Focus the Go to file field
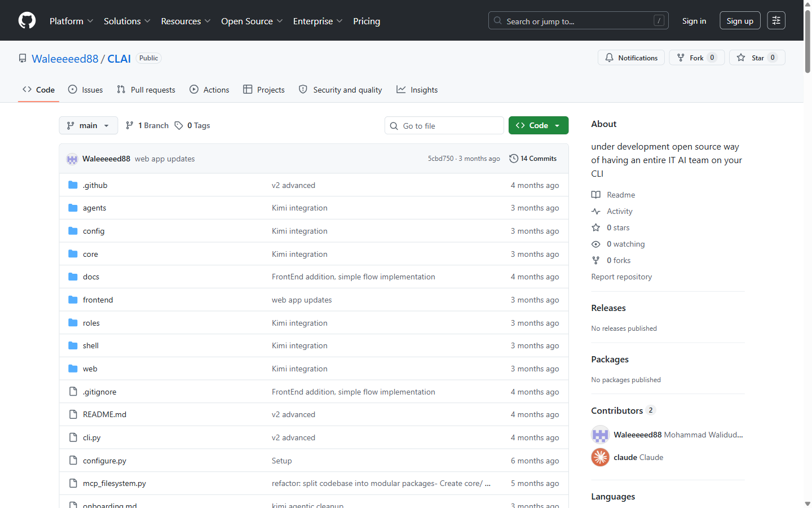The height and width of the screenshot is (508, 812). click(444, 125)
